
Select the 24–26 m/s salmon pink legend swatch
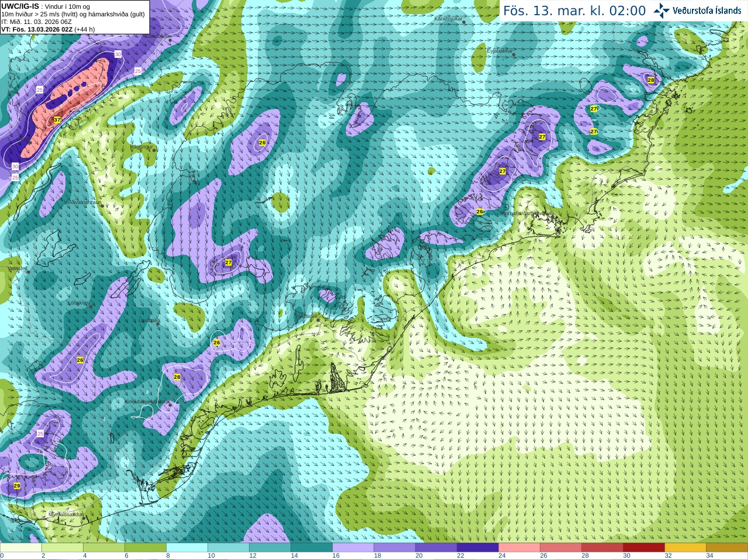[519, 548]
